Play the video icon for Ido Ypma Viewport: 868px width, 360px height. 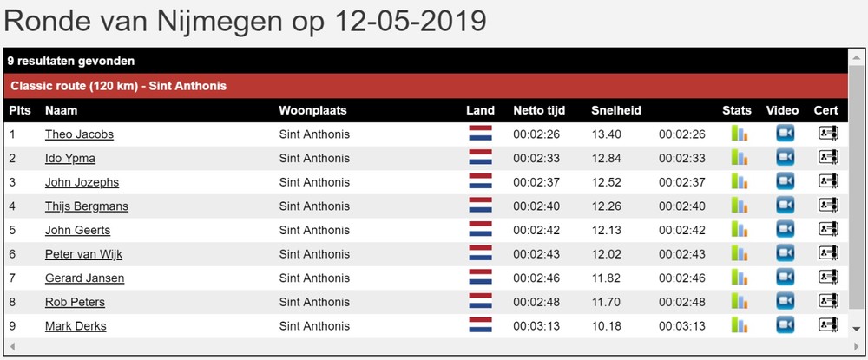tap(785, 158)
